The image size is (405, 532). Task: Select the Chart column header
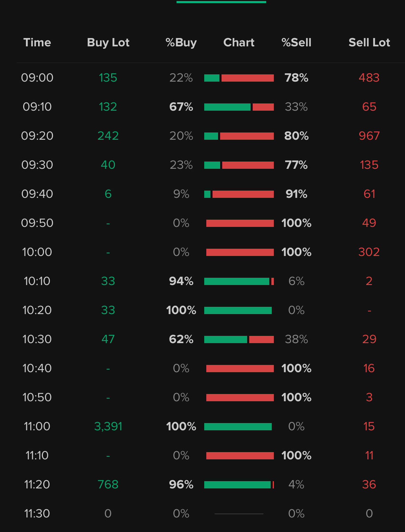[x=239, y=43]
